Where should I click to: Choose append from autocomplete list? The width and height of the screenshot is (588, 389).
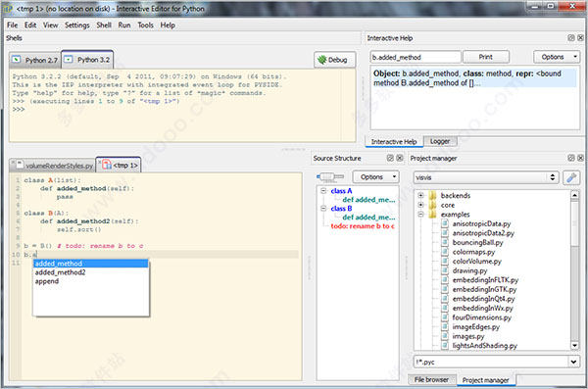click(91, 281)
